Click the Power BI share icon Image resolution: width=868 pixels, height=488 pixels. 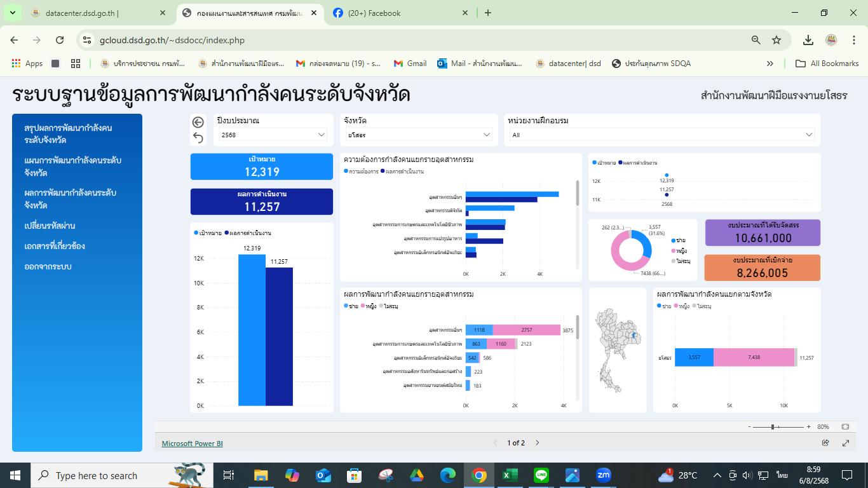coord(825,443)
